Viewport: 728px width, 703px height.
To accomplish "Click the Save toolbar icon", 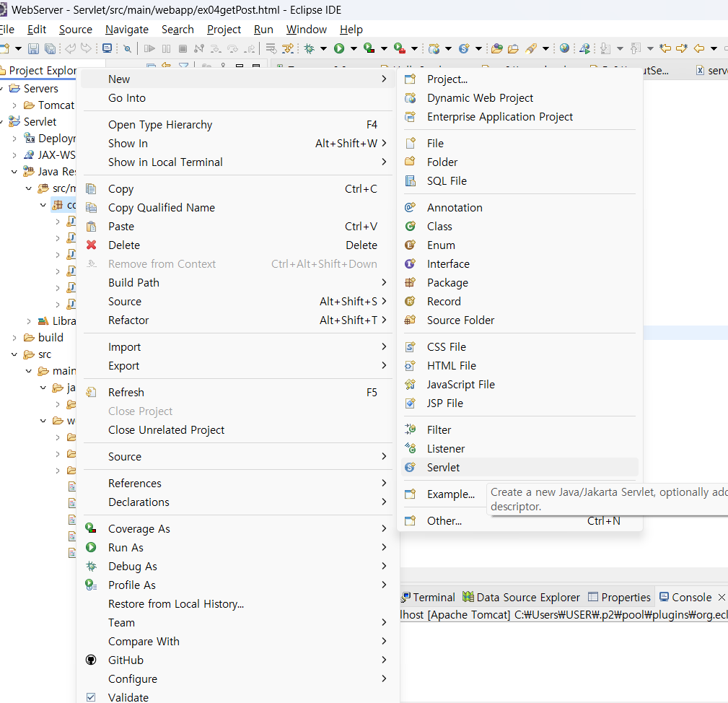I will click(33, 48).
